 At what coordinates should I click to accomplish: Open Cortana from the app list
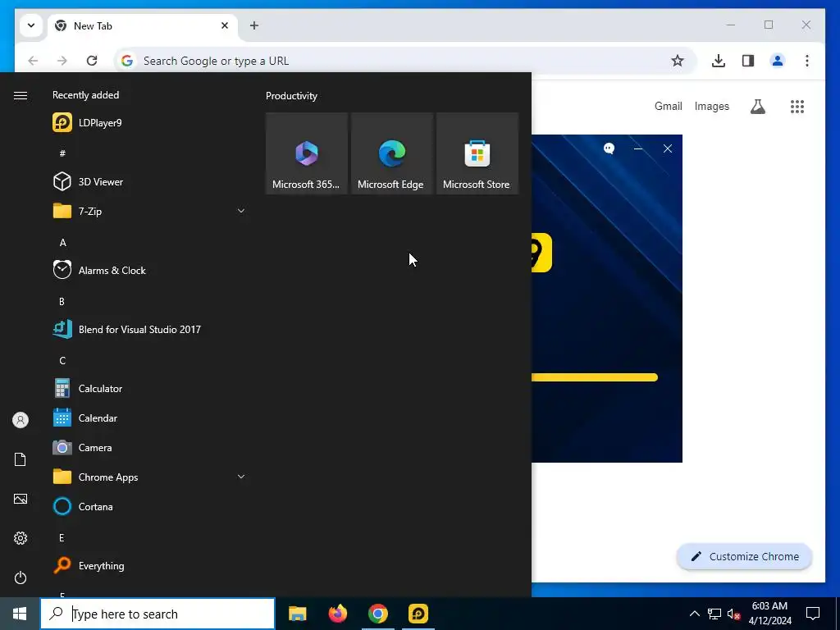click(150, 506)
